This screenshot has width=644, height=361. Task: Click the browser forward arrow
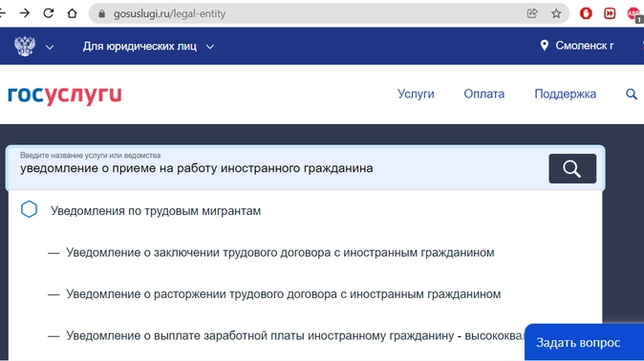[x=25, y=13]
